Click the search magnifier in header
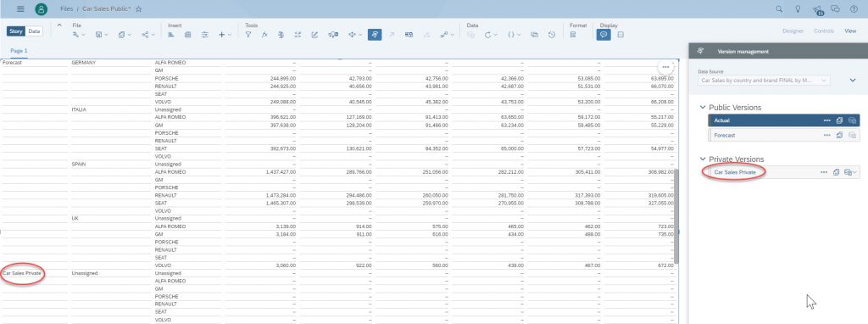This screenshot has height=324, width=868. 779,8
